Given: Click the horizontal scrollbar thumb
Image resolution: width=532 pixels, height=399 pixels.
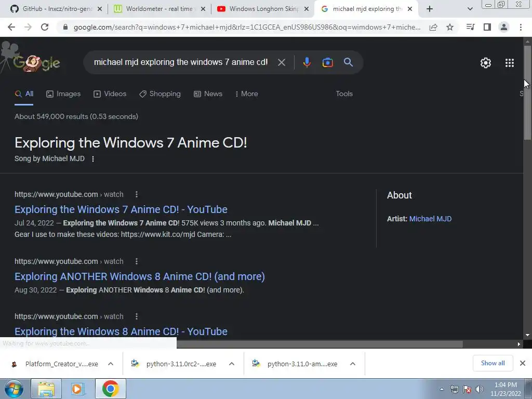Looking at the screenshot, I should (x=320, y=344).
